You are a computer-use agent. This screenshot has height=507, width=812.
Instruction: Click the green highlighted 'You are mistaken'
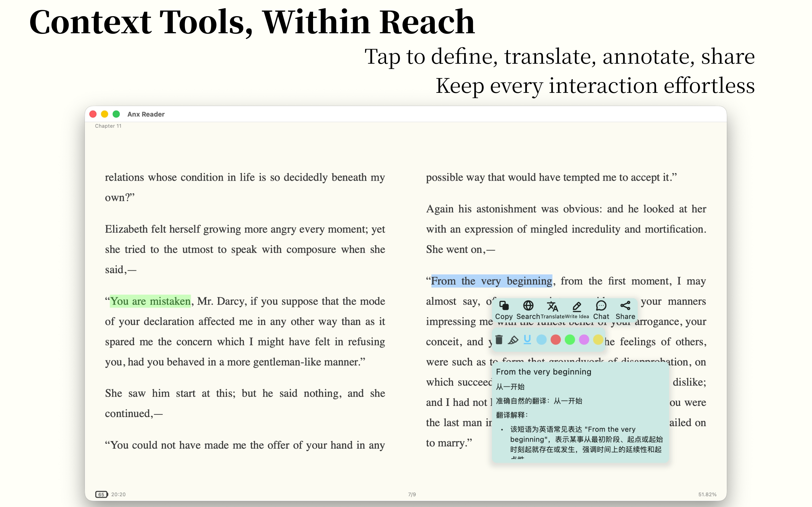[x=150, y=301]
